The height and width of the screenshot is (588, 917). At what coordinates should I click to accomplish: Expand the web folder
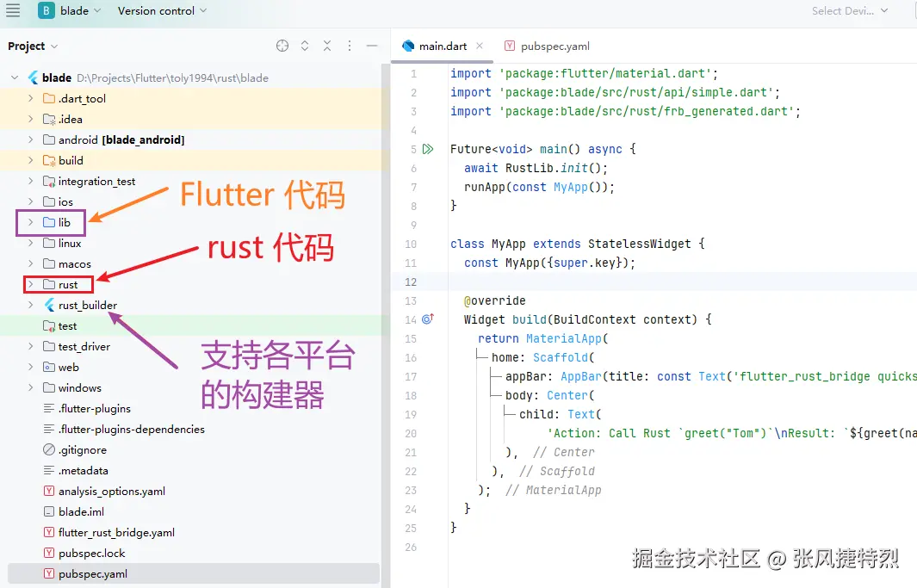coord(30,367)
